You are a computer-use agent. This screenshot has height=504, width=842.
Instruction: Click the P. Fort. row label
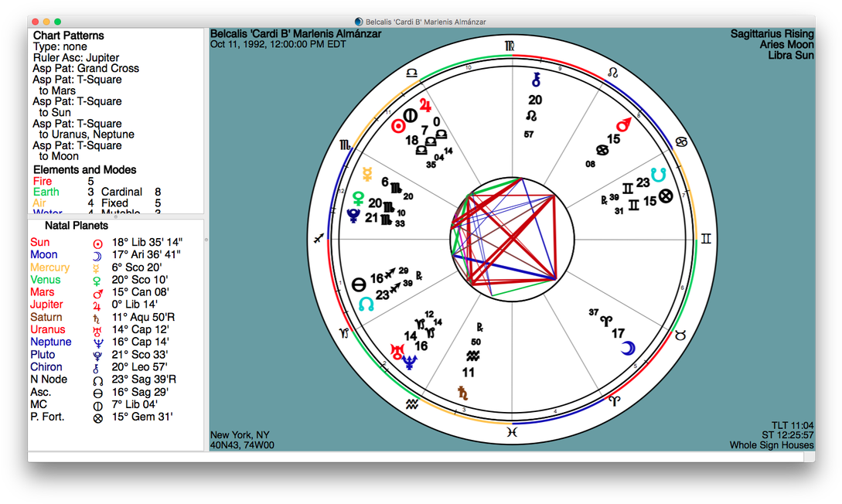[47, 417]
